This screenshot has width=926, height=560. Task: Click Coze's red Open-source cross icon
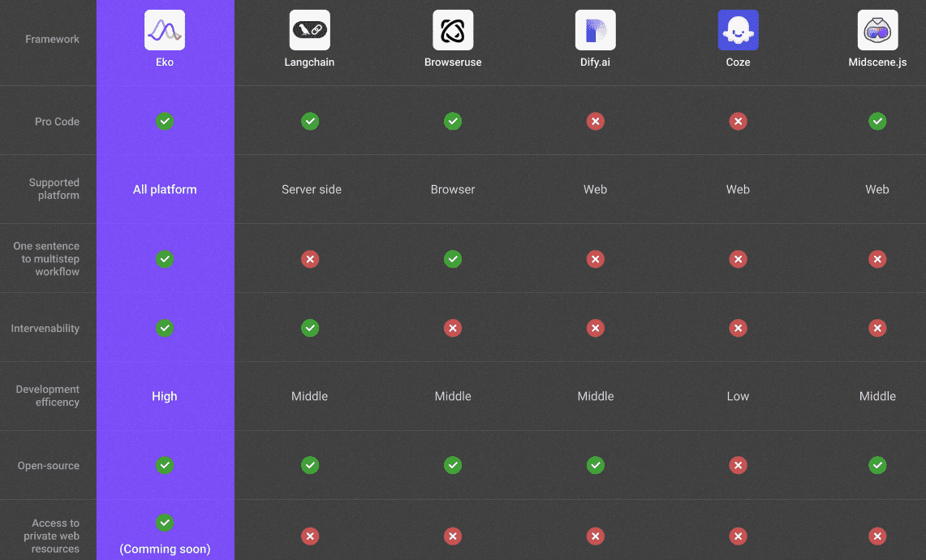point(738,465)
